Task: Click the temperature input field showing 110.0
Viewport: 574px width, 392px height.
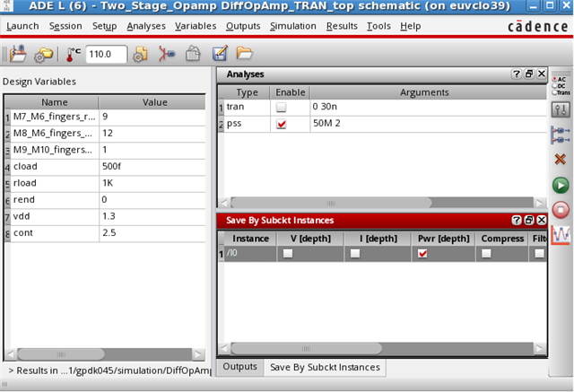Action: [x=106, y=55]
